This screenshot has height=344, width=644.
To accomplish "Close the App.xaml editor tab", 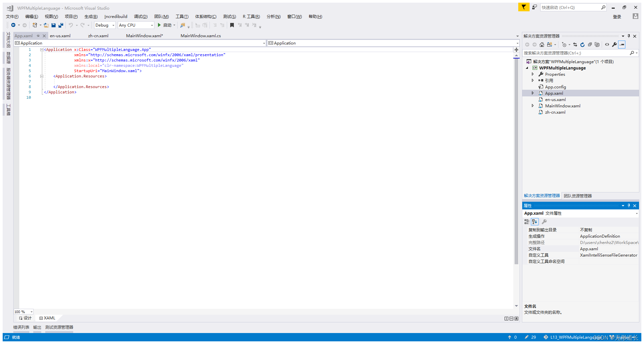I will pos(44,36).
